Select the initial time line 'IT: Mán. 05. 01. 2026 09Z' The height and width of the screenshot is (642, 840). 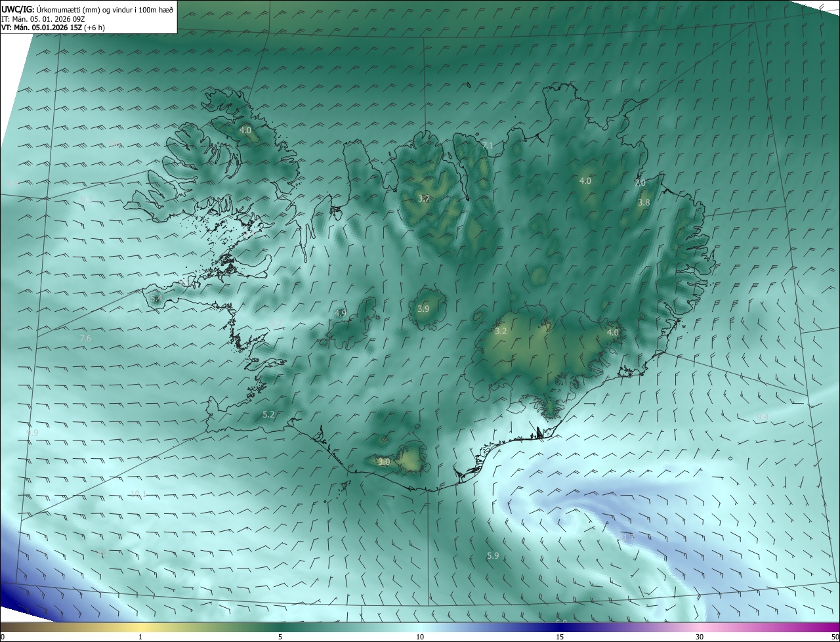click(x=43, y=19)
